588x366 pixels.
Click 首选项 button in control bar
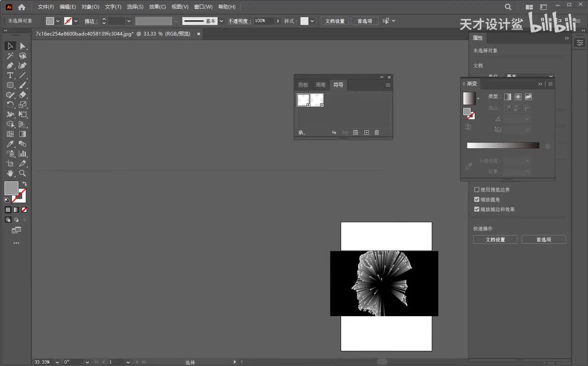click(x=365, y=21)
